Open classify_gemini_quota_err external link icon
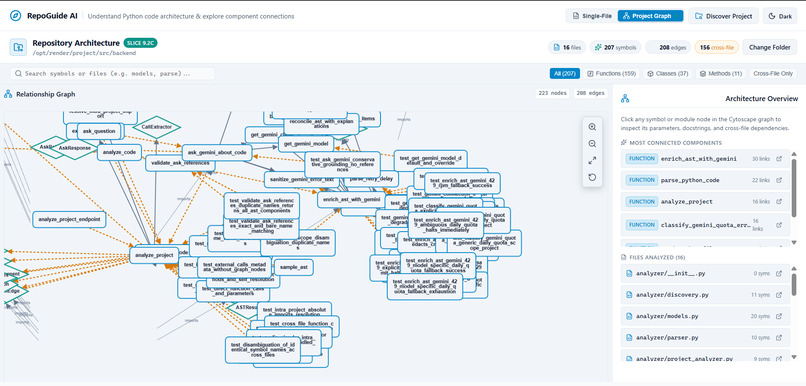This screenshot has height=386, width=806. 779,225
